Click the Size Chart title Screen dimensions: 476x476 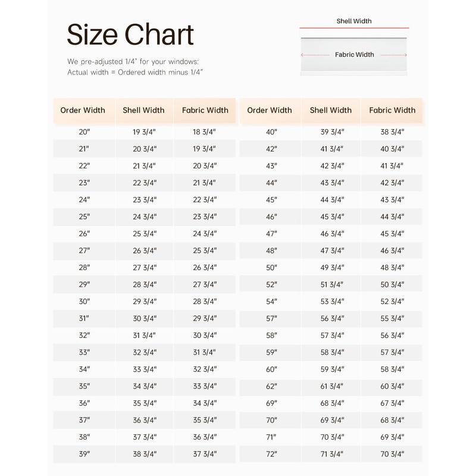point(130,35)
